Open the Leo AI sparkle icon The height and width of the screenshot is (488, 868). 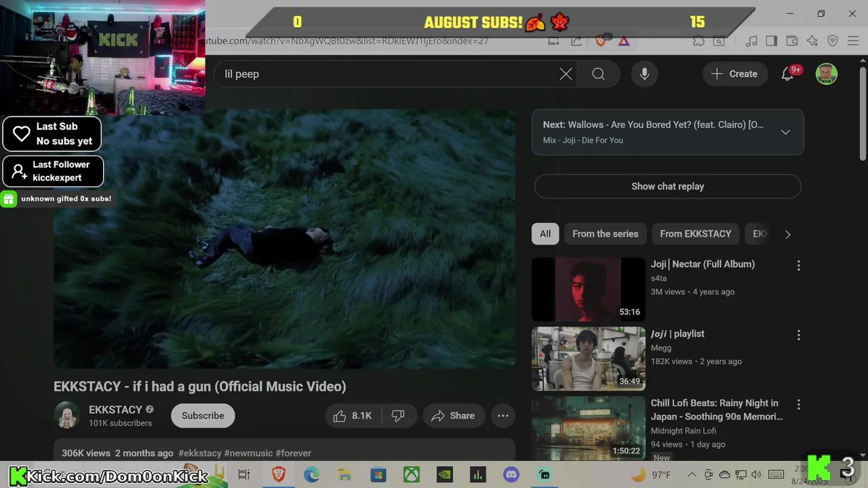[x=813, y=41]
